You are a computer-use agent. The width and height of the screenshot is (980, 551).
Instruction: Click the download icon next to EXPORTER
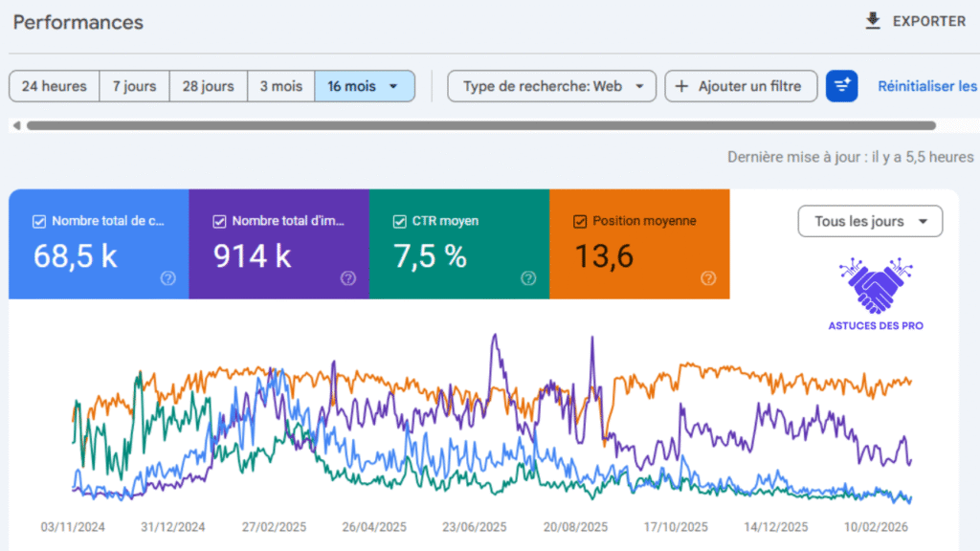[872, 20]
